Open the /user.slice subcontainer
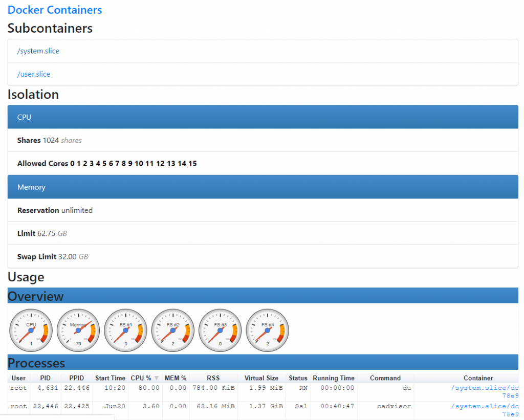 point(34,74)
